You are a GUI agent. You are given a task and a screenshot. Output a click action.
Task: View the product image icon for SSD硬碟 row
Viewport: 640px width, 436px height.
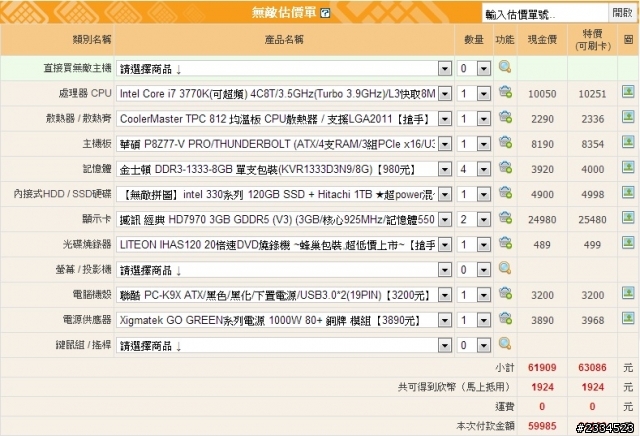(x=628, y=192)
